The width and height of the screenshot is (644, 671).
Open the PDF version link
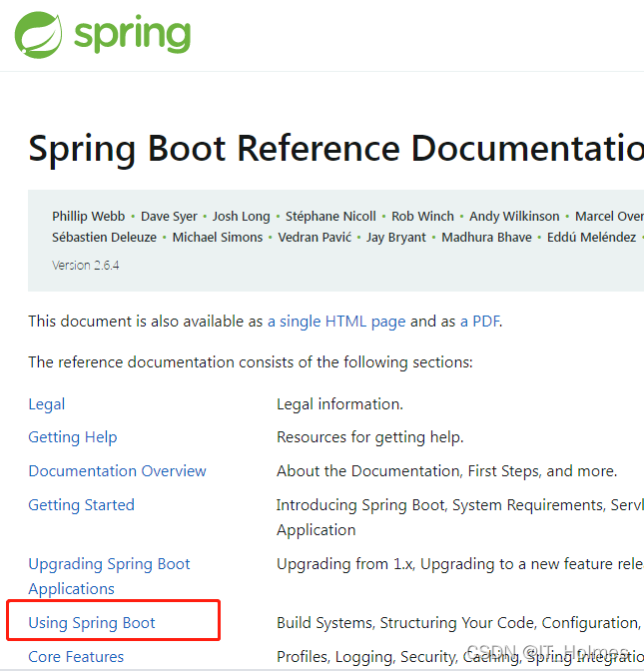[x=479, y=321]
